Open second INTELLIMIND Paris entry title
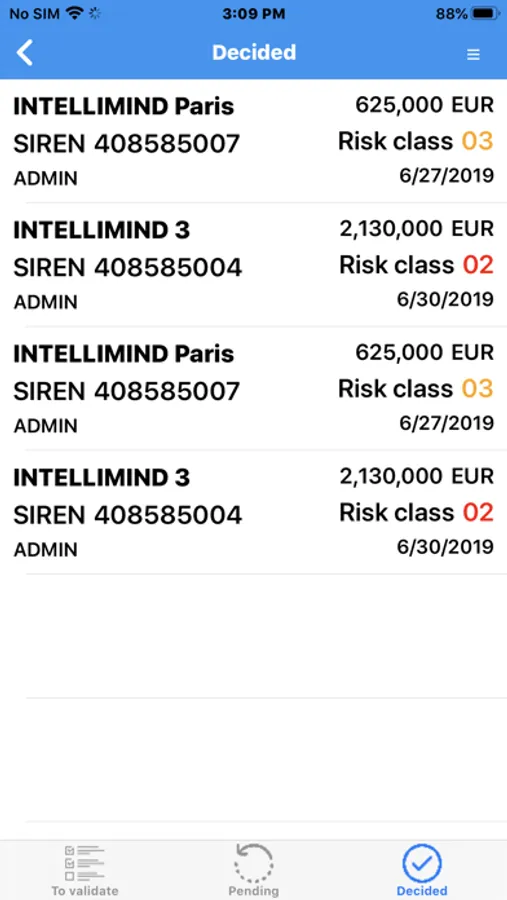Screen dimensions: 507x900 (x=123, y=354)
